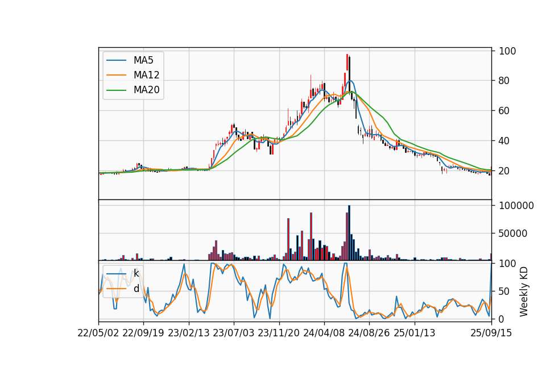546x392 pixels.
Task: Click the Weekly KD axis label
Action: pyautogui.click(x=524, y=291)
